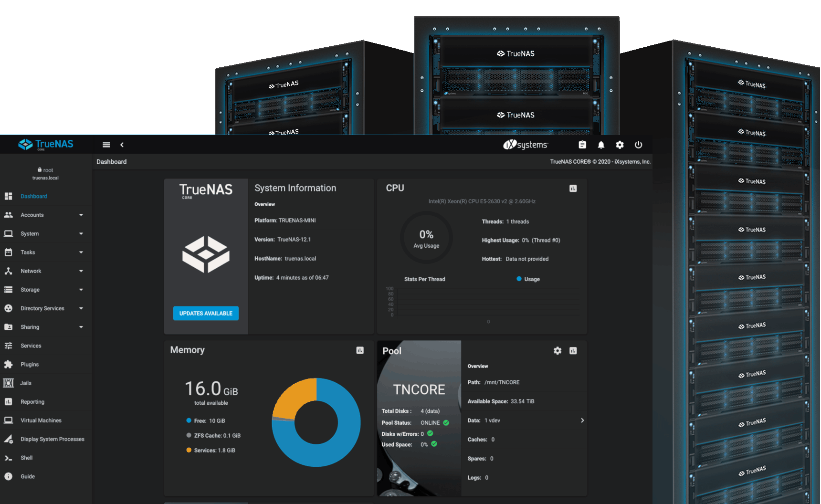The height and width of the screenshot is (504, 821).
Task: Expand the Accounts menu arrow
Action: point(81,215)
